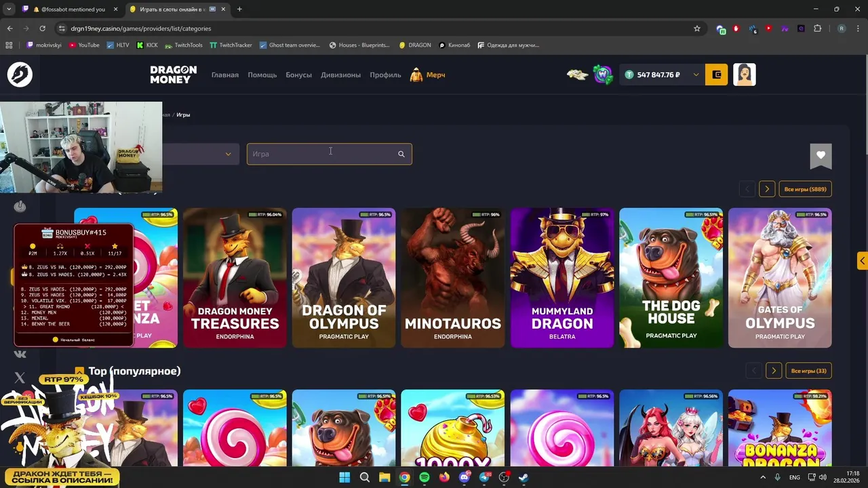Click the magnifier icon in game search
The image size is (868, 488).
coord(401,154)
